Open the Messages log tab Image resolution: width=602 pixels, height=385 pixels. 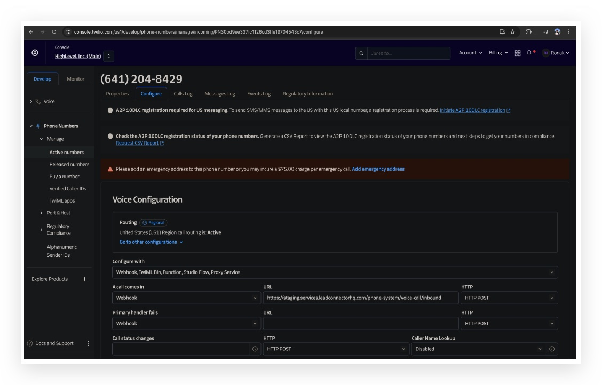tap(220, 94)
